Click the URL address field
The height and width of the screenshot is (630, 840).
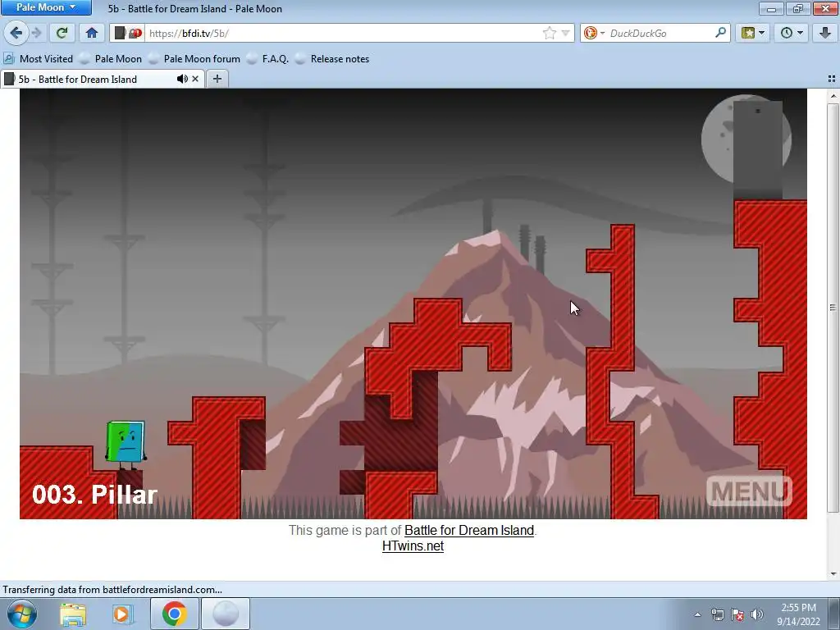[x=343, y=33]
